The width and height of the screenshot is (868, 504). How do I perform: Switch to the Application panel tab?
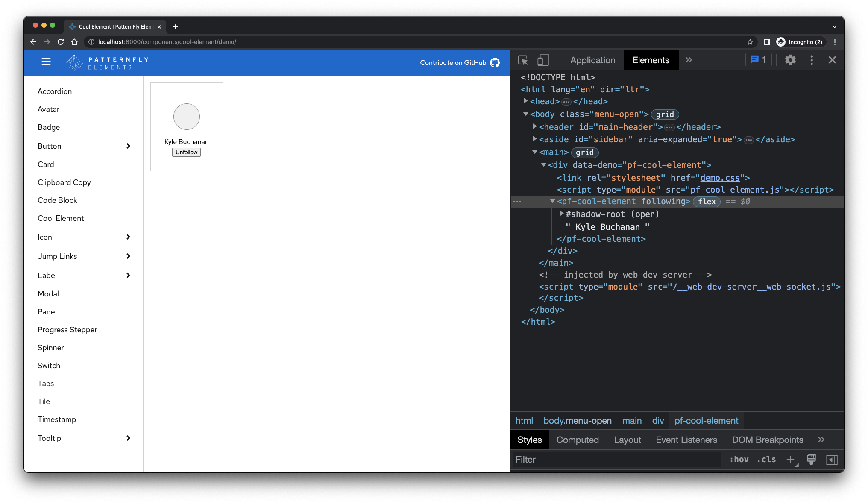point(592,60)
